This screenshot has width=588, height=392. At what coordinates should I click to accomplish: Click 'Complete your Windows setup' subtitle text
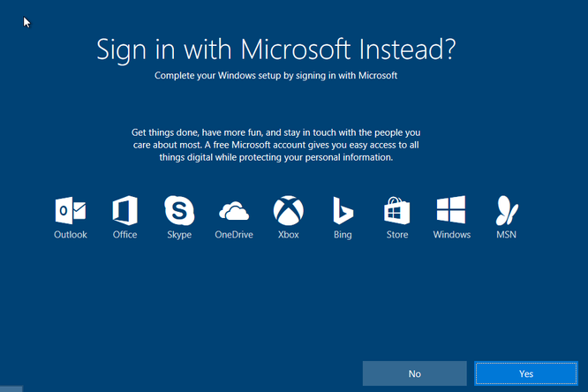click(x=276, y=76)
